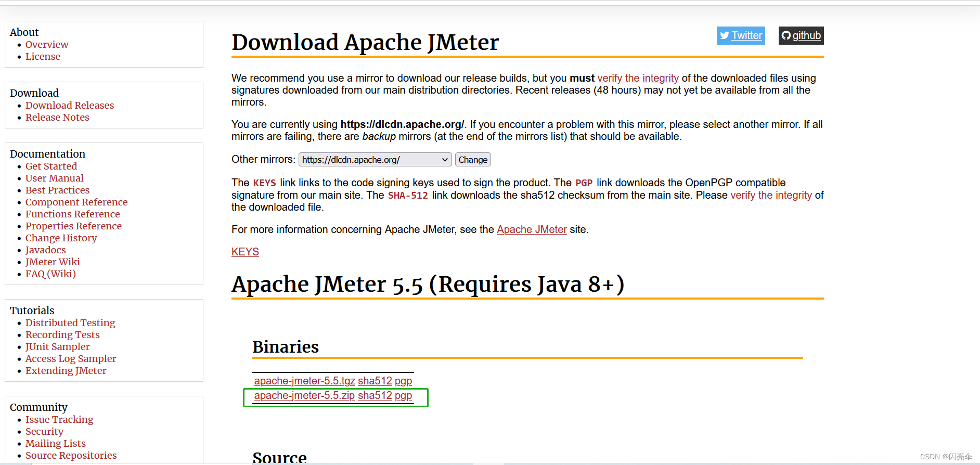The image size is (980, 465).
Task: Open Functions Reference
Action: pos(72,214)
